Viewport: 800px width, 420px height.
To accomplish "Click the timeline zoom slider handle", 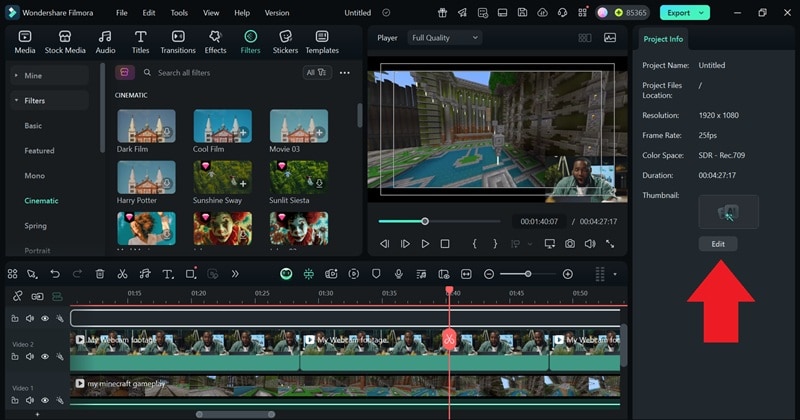I will (528, 274).
